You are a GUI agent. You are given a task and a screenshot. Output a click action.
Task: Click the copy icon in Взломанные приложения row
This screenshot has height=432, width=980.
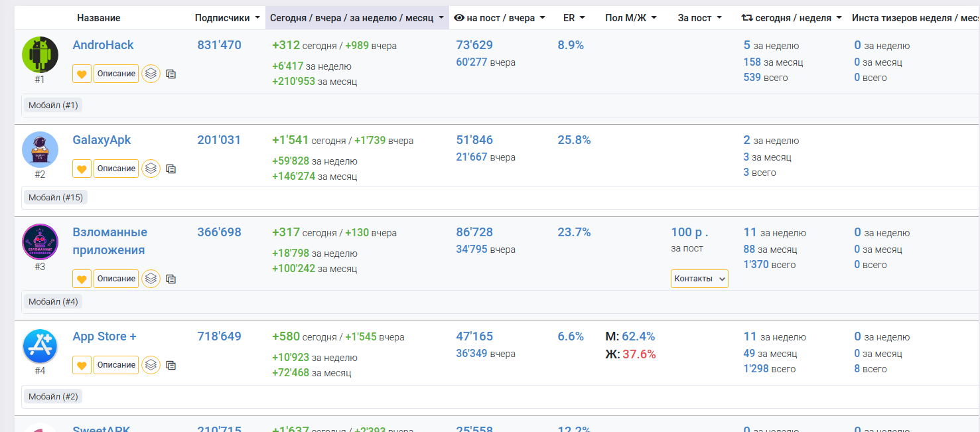tap(171, 279)
